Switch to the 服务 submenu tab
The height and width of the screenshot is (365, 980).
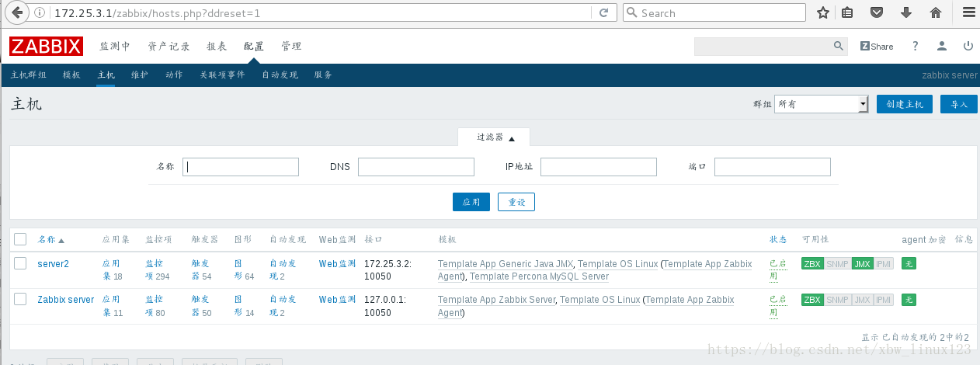[323, 75]
